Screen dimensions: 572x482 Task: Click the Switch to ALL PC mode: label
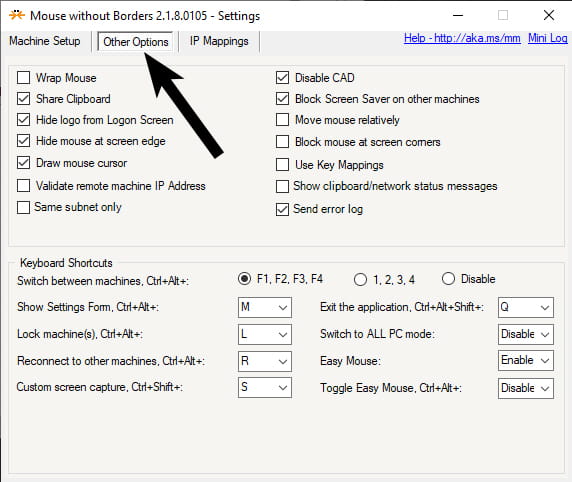point(377,334)
